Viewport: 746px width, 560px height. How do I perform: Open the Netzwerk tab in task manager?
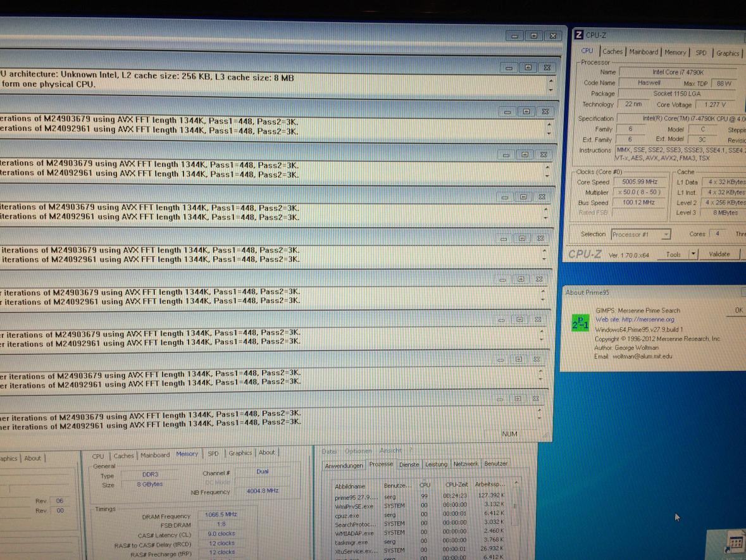(465, 464)
